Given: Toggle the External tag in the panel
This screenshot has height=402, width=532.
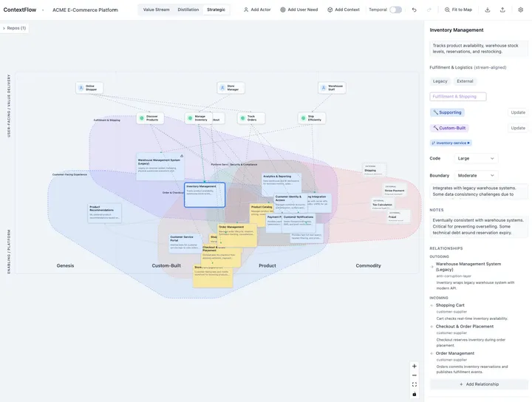Looking at the screenshot, I should point(465,81).
